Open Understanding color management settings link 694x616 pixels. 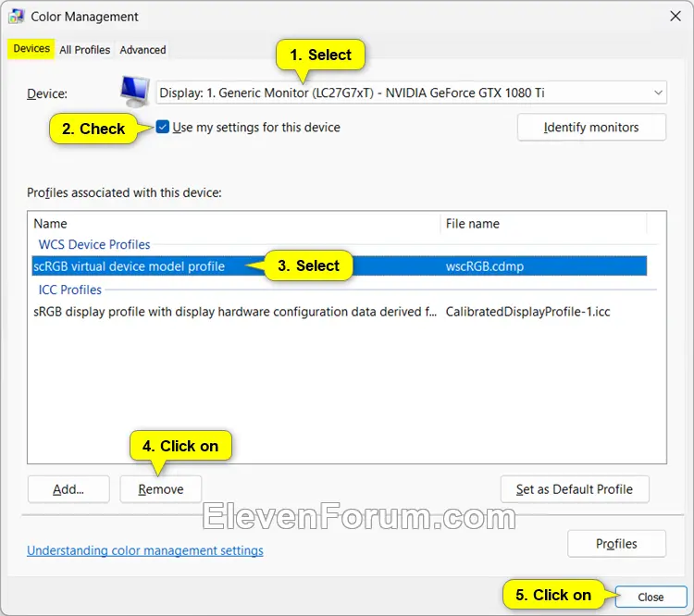[x=145, y=550]
